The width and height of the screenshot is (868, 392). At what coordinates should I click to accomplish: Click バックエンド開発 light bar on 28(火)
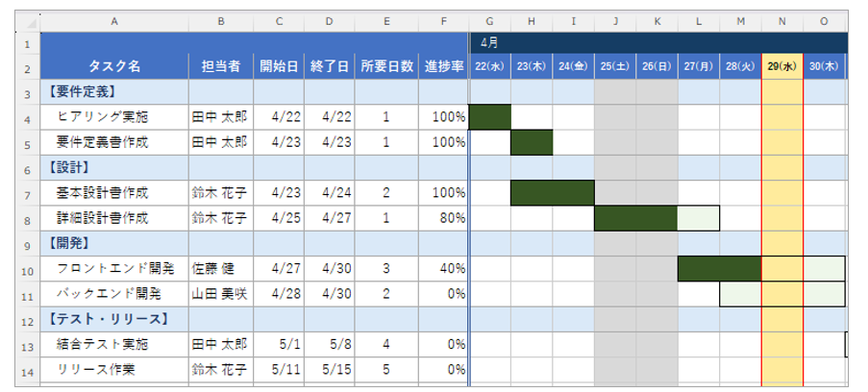pos(741,295)
